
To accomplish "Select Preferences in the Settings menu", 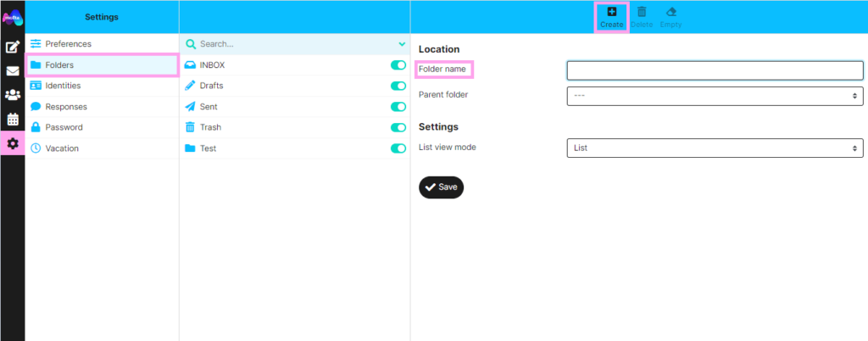I will [68, 43].
